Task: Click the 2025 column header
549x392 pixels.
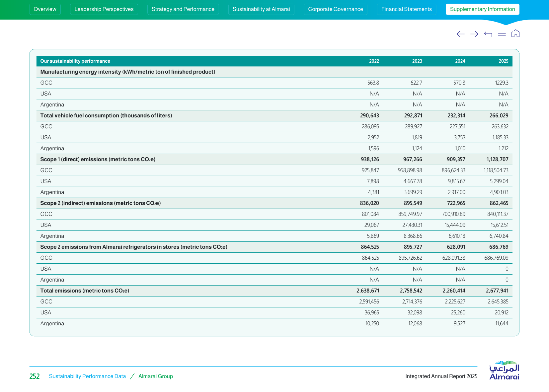Action: point(504,61)
